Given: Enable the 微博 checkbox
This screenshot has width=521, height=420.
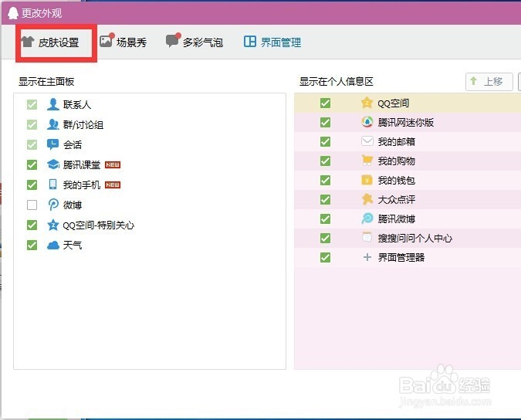Looking at the screenshot, I should pos(32,205).
